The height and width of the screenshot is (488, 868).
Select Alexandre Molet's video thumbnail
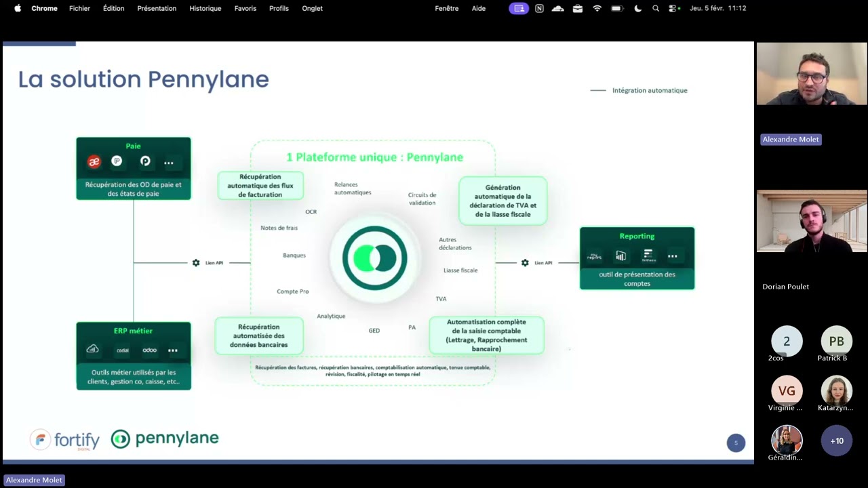tap(812, 74)
